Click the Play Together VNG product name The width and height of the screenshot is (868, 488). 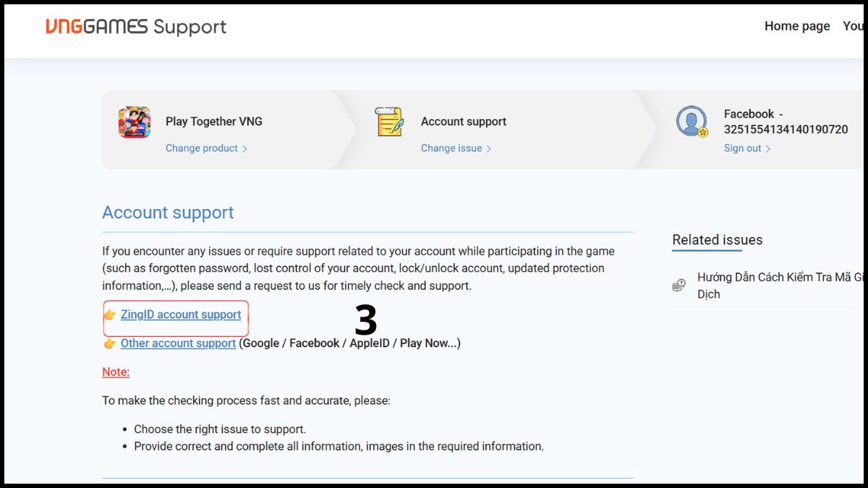coord(214,121)
